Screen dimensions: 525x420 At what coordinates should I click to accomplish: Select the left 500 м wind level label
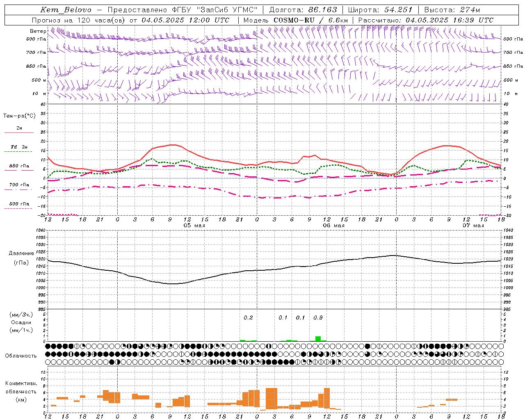click(39, 80)
